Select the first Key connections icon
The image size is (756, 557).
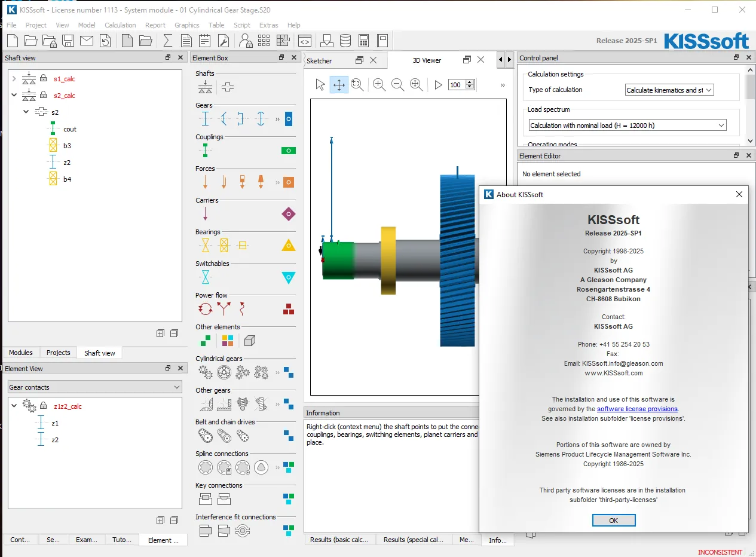tap(205, 499)
